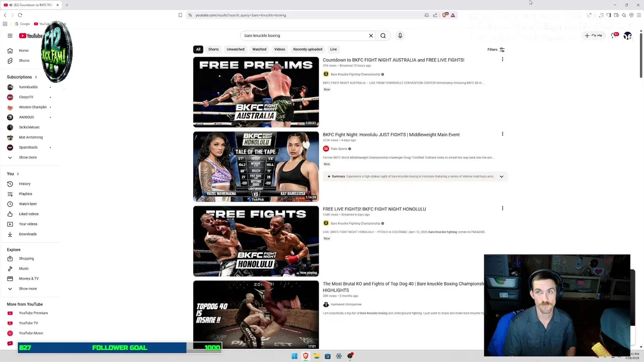Open the notifications bell
This screenshot has height=362, width=644.
pyautogui.click(x=615, y=36)
